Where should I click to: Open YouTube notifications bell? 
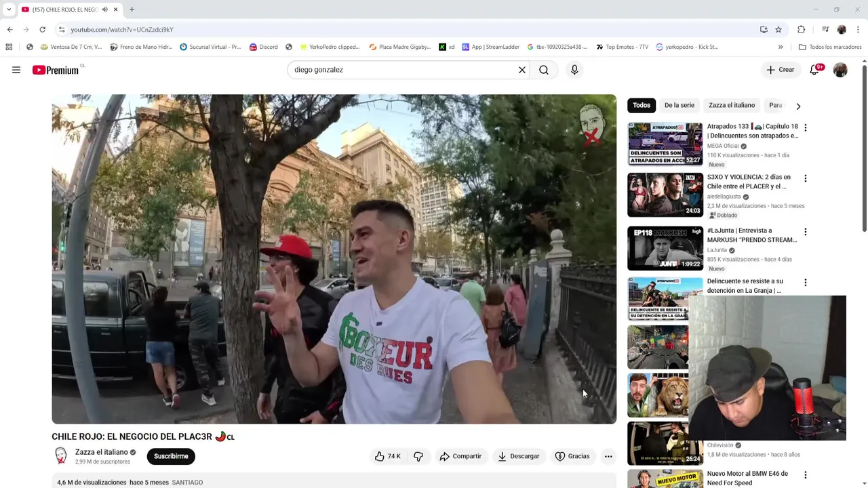tap(815, 70)
